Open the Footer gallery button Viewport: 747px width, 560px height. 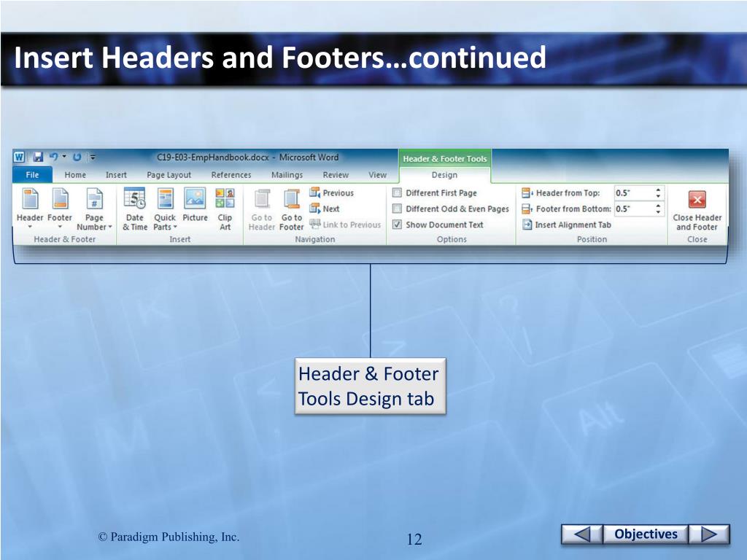(60, 209)
